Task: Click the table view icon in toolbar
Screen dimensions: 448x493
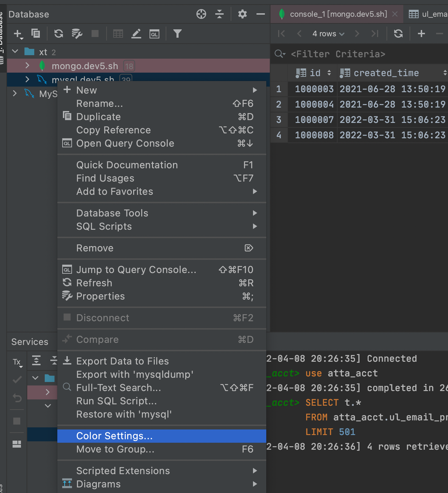Action: click(118, 34)
